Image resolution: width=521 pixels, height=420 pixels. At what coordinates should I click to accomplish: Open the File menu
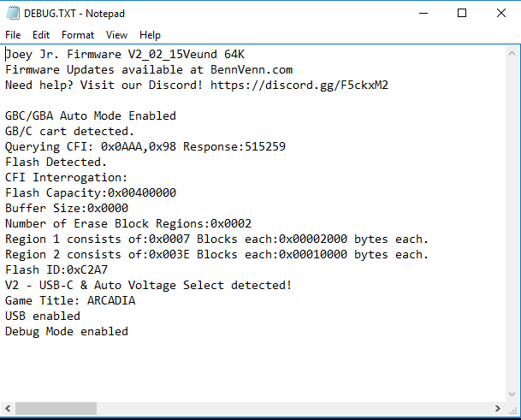(13, 35)
